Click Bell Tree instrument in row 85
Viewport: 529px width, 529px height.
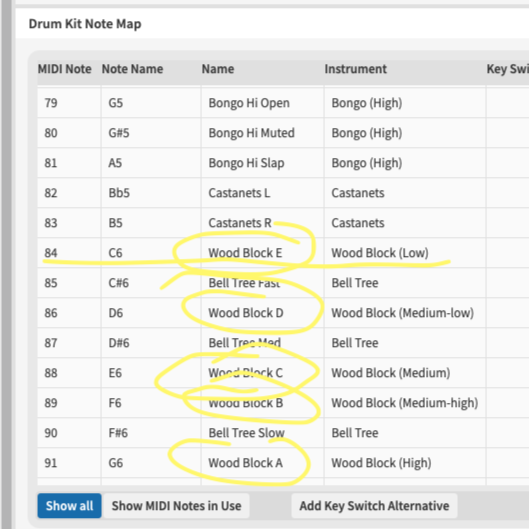tap(405, 283)
